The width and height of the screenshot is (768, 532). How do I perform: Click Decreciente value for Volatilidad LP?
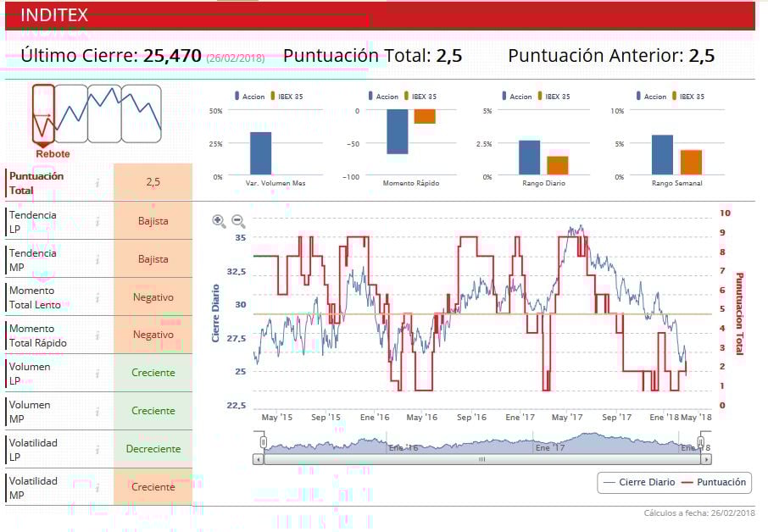(153, 449)
